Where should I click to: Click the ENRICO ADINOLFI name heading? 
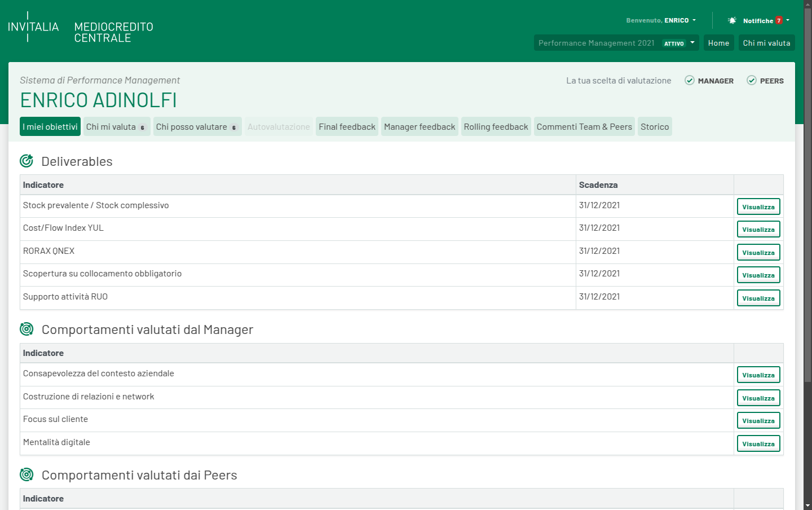click(x=99, y=100)
